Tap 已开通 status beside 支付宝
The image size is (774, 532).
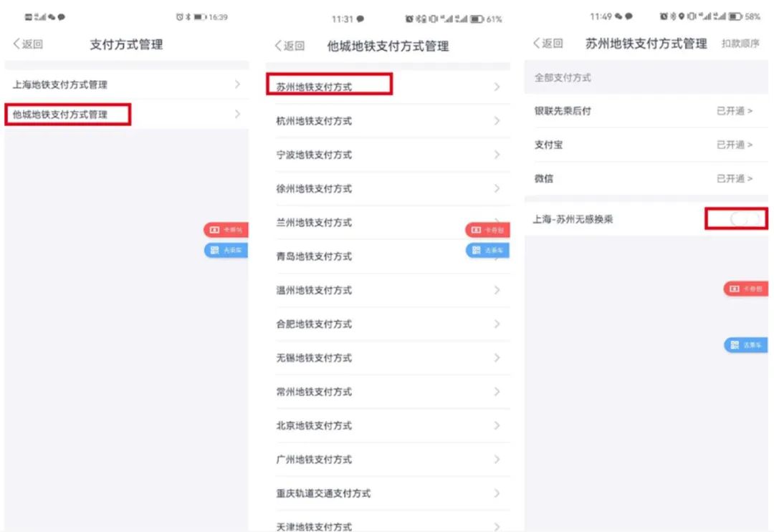735,145
